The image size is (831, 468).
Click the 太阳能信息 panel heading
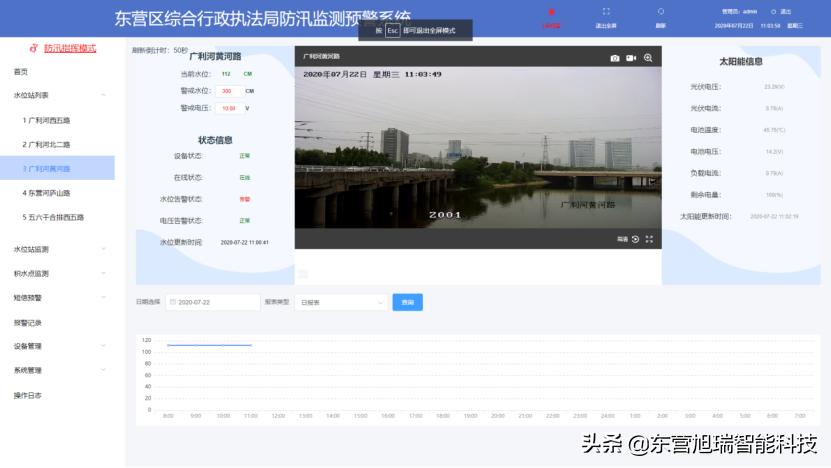pyautogui.click(x=741, y=61)
